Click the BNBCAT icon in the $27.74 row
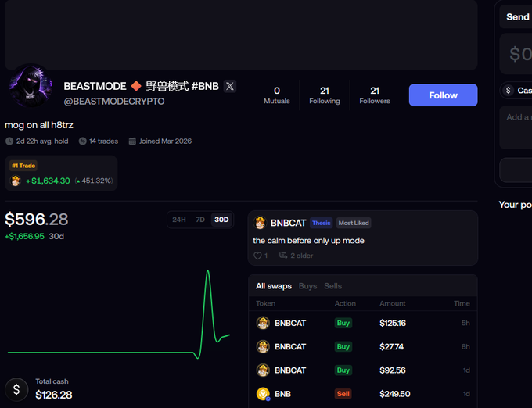The image size is (532, 408). [263, 347]
